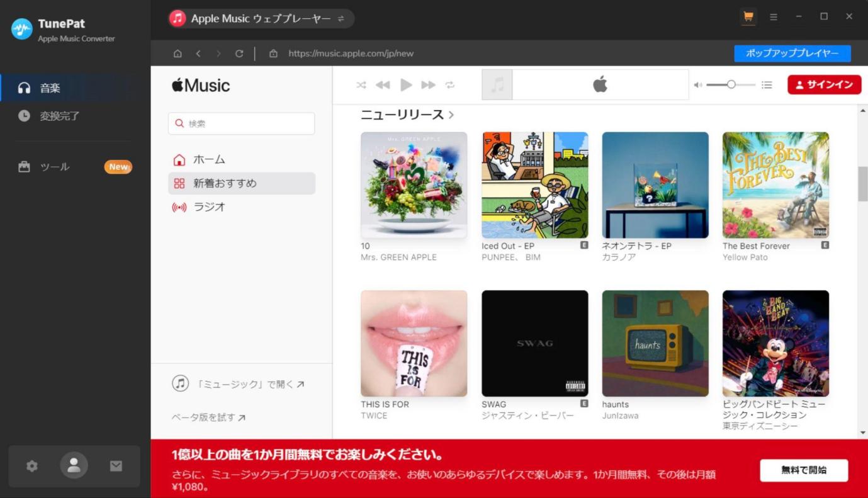
Task: Click the JunIzawa artist name
Action: (x=620, y=416)
